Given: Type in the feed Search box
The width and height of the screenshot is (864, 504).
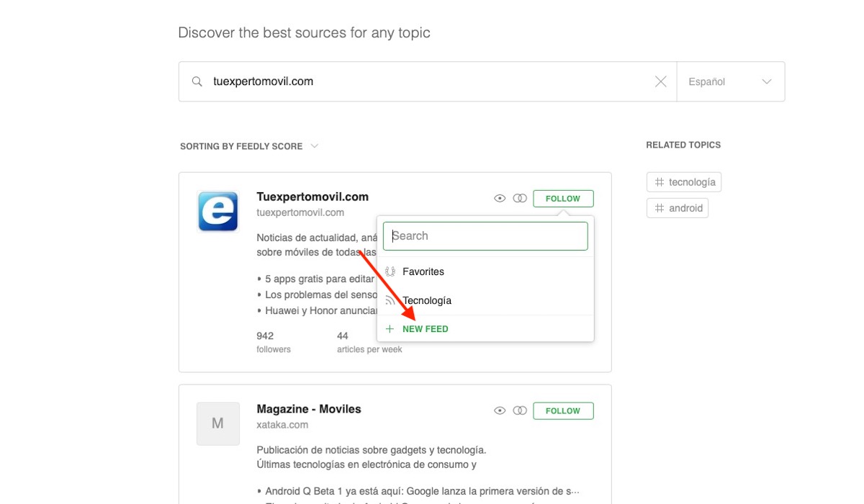Looking at the screenshot, I should (x=485, y=236).
